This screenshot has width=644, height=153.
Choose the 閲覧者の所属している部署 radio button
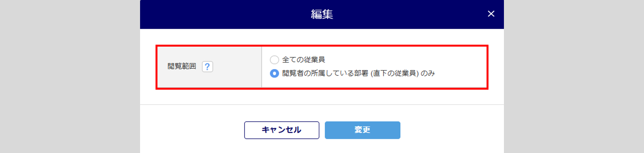coord(274,74)
